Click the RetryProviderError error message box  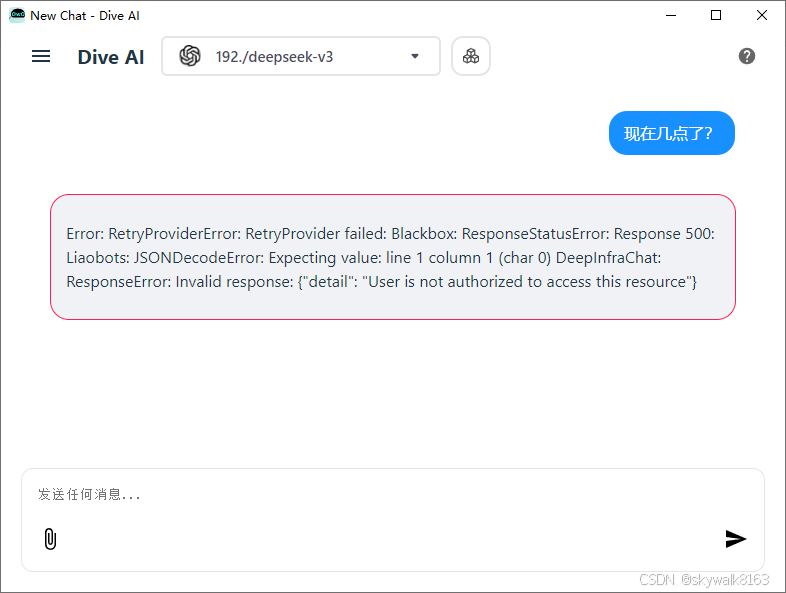coord(393,257)
